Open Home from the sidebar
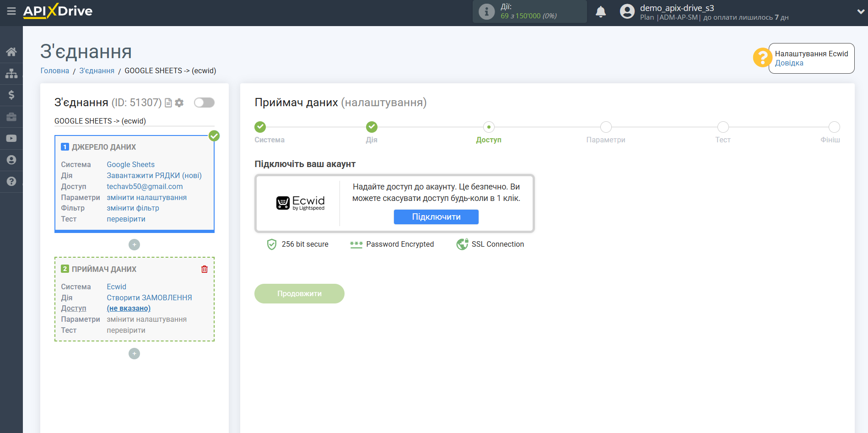Viewport: 868px width, 433px height. pos(11,52)
